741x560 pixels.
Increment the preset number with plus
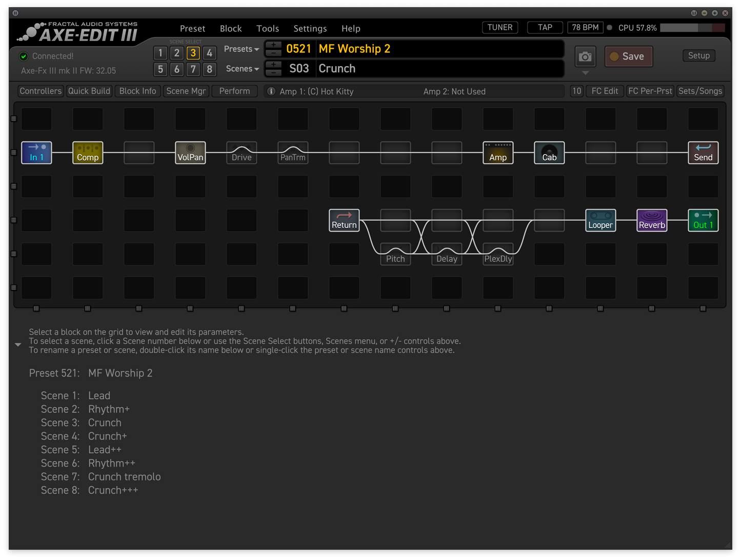273,45
